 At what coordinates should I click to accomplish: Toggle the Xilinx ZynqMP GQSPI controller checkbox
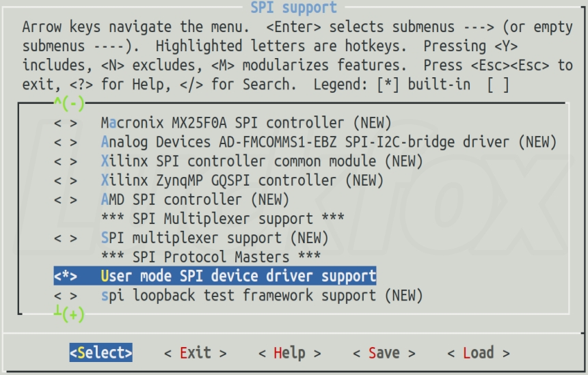click(66, 180)
